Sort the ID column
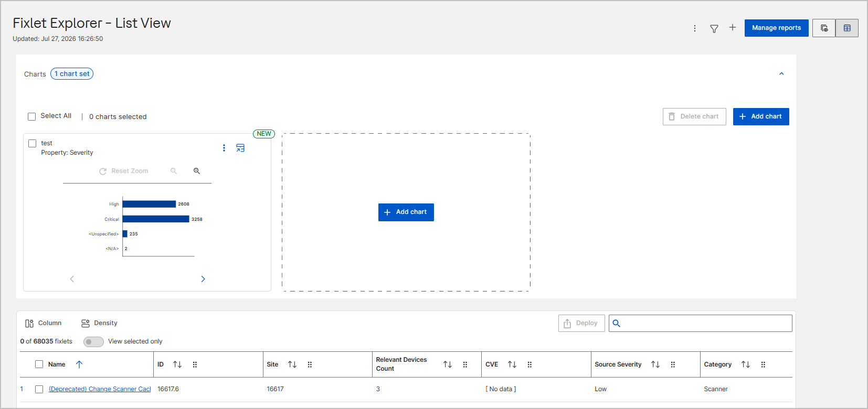 177,364
